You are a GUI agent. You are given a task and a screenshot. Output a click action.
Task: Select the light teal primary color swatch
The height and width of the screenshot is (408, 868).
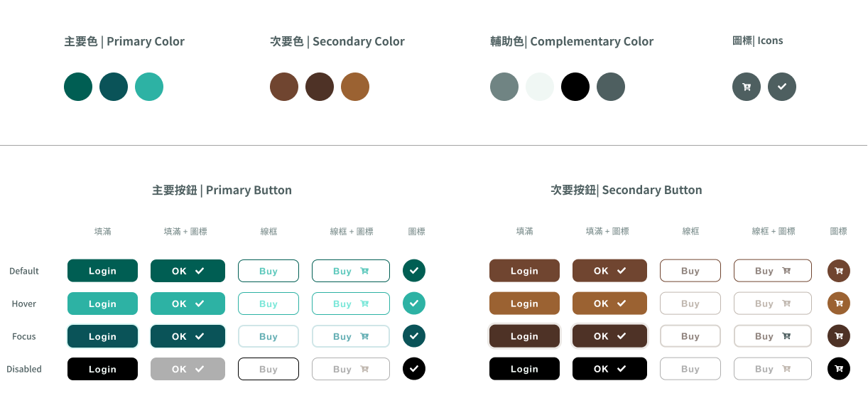click(149, 87)
